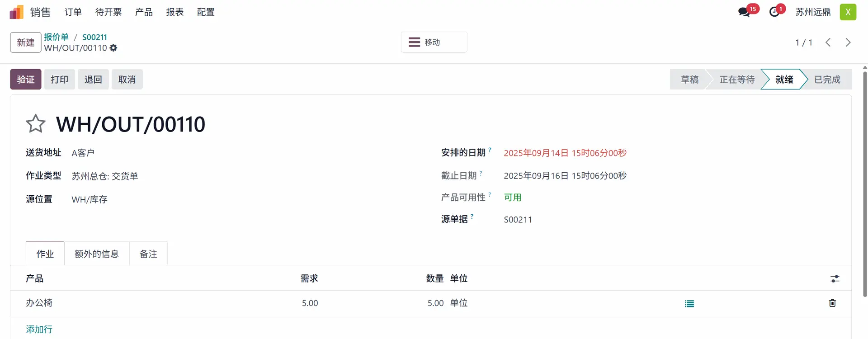
Task: Open the 移动 stock moves button
Action: coord(434,42)
